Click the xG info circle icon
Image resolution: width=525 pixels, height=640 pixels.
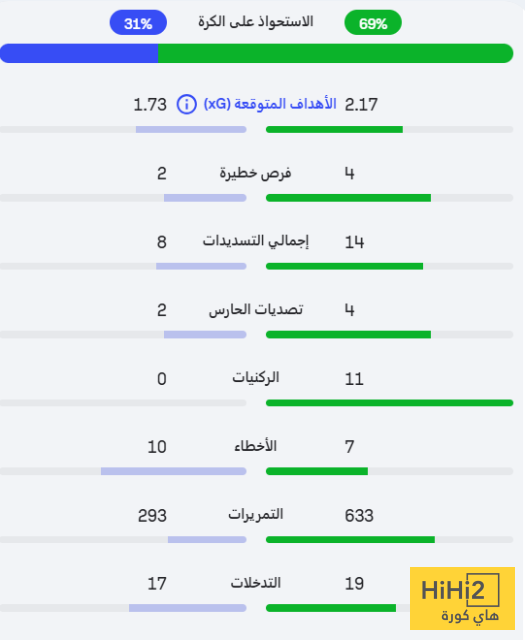point(187,104)
